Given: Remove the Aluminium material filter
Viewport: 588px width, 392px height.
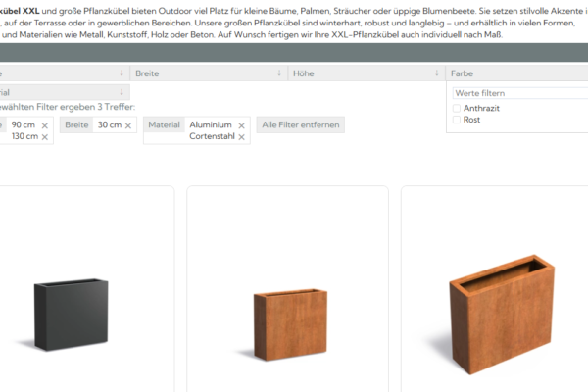Looking at the screenshot, I should (240, 125).
